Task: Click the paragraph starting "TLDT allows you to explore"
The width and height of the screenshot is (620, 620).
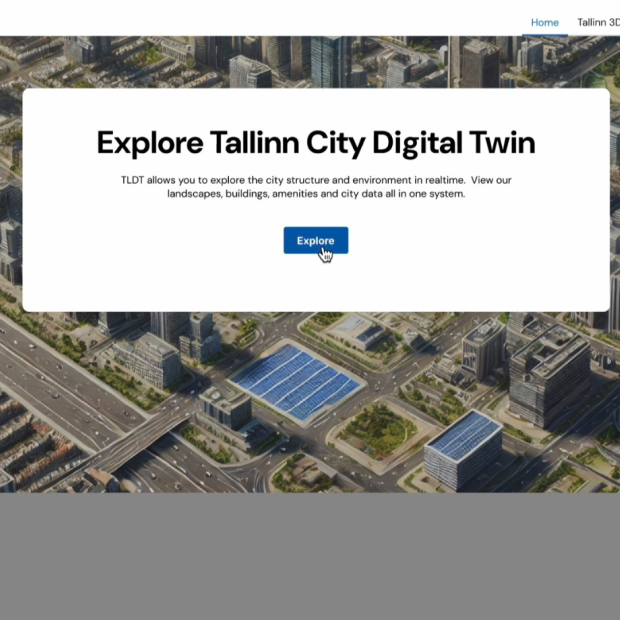Action: [316, 187]
